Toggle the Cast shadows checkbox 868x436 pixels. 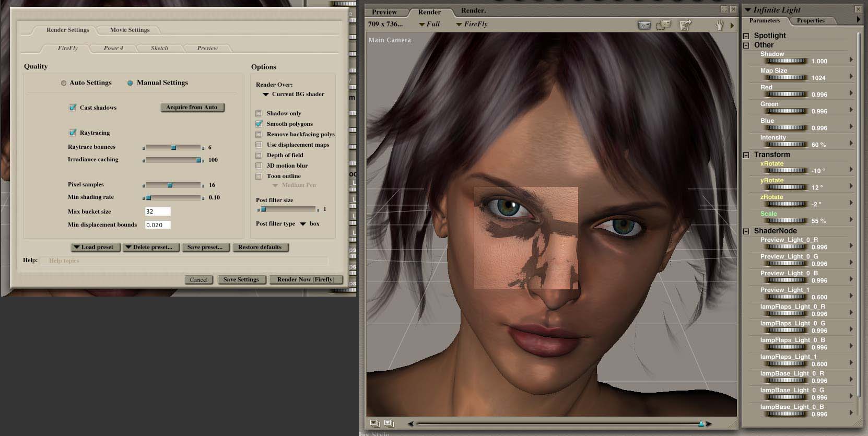[x=73, y=108]
